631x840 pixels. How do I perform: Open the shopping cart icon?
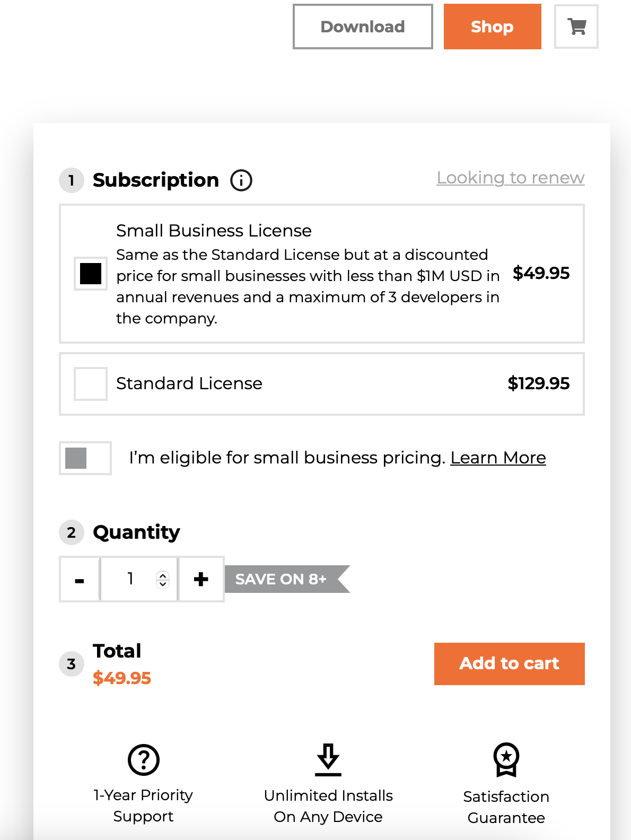point(576,27)
